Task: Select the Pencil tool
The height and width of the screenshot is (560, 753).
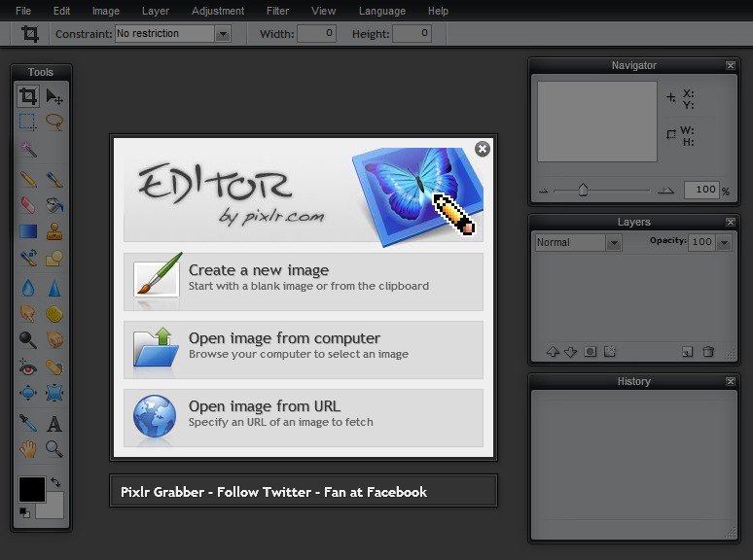Action: 28,180
